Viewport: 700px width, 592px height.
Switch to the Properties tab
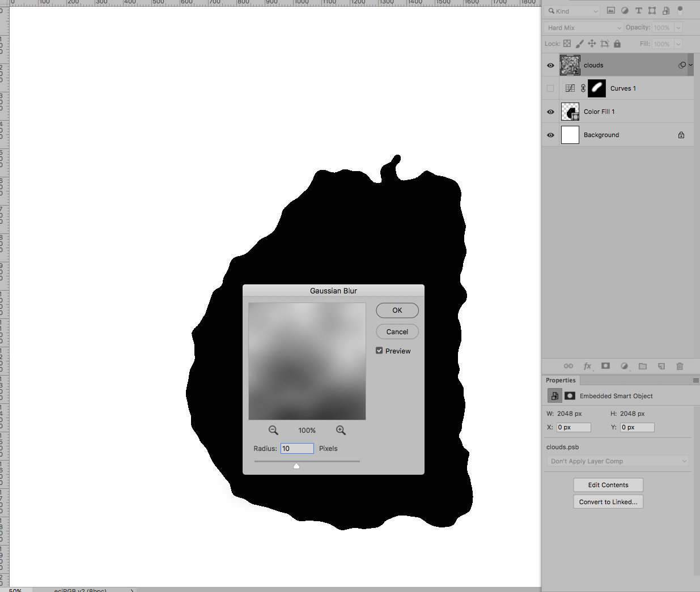[x=561, y=380]
